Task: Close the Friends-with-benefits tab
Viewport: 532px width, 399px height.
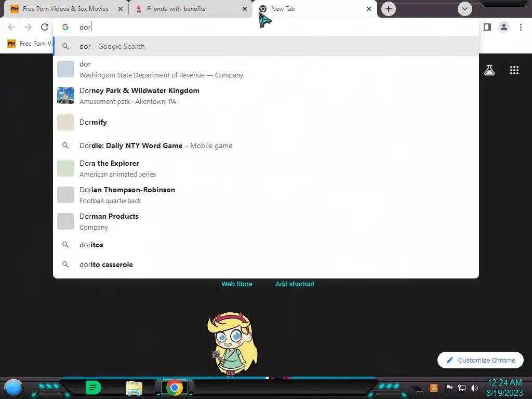Action: pos(245,9)
